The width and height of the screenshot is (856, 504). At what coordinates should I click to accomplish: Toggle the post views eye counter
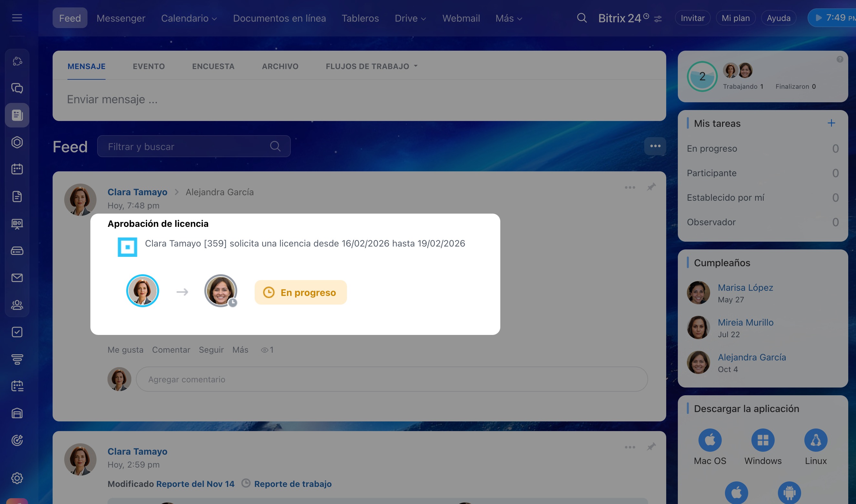267,350
